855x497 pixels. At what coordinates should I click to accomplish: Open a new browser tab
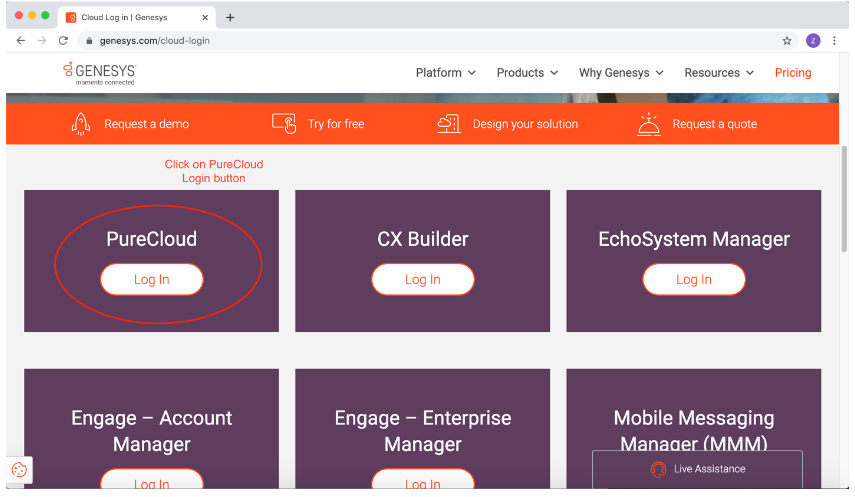pyautogui.click(x=230, y=17)
